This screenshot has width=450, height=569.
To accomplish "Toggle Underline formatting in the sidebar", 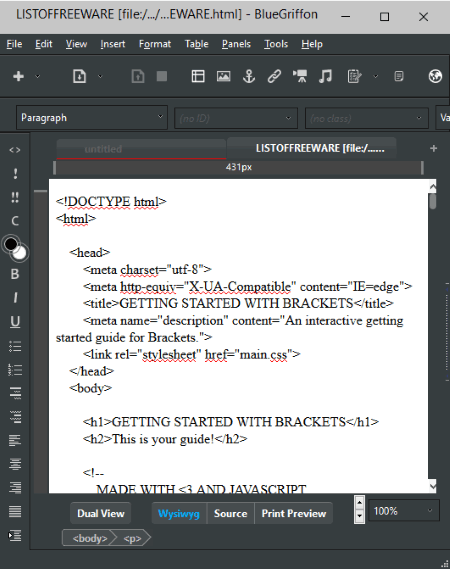I will pos(15,322).
